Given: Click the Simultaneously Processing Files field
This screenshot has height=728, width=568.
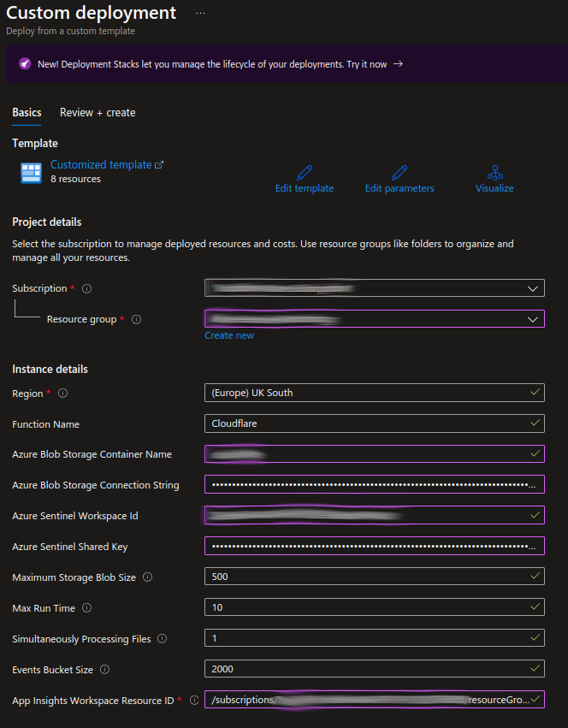Looking at the screenshot, I should (375, 638).
